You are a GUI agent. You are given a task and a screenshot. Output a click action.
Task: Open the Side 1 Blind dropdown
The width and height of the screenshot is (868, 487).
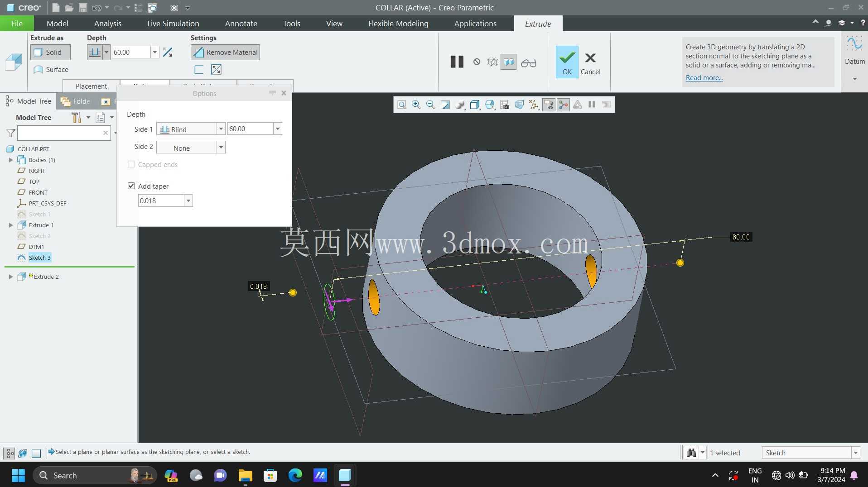pos(191,129)
